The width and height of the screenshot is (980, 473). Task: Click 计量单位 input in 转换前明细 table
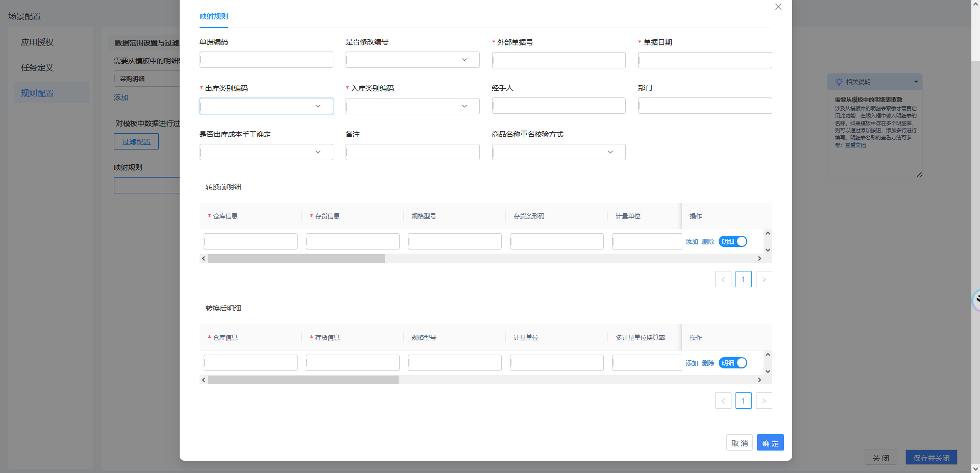[647, 241]
